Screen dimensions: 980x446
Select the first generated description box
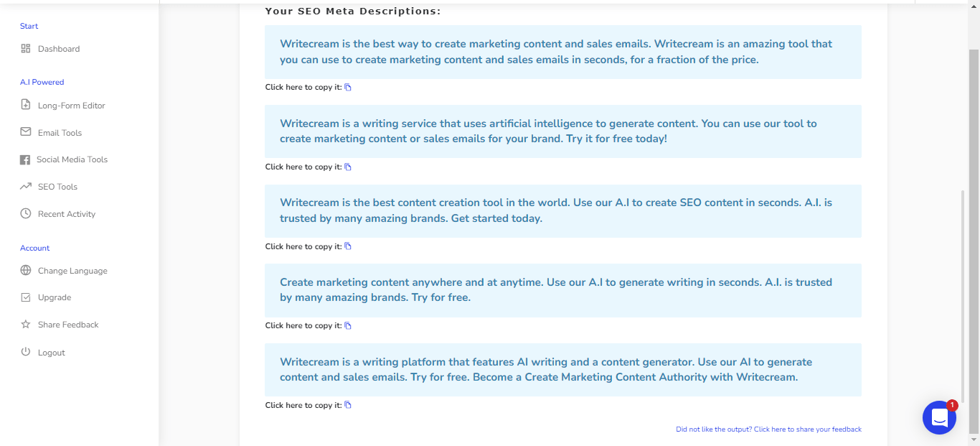[x=563, y=52]
